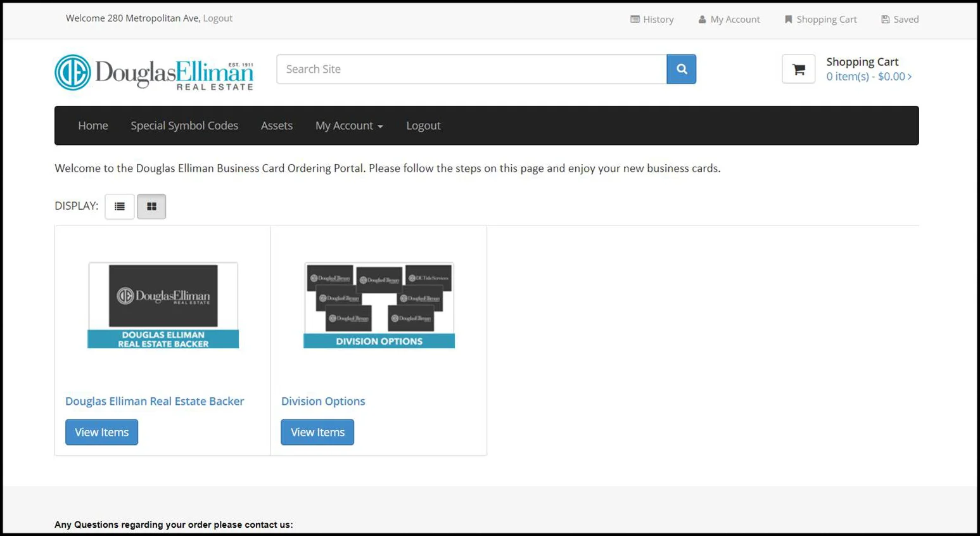Click Douglas Elliman Real Estate Backer title link
Viewport: 980px width, 536px height.
[155, 401]
